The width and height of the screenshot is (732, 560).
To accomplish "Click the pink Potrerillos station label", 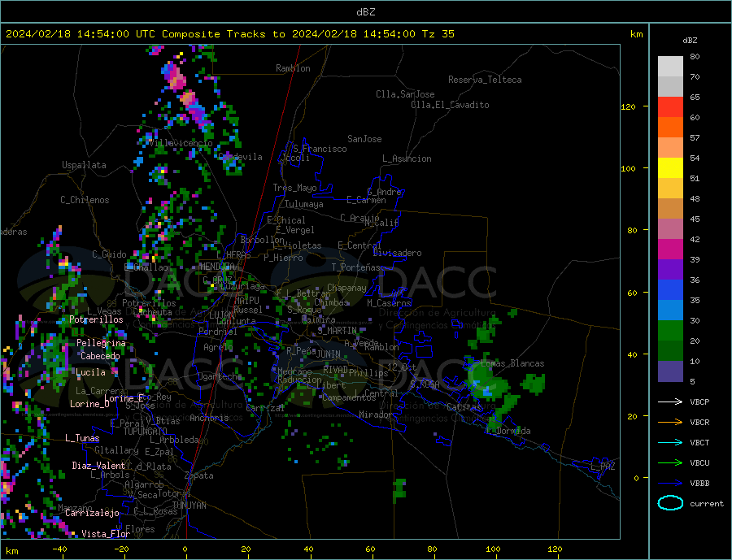I will click(96, 319).
